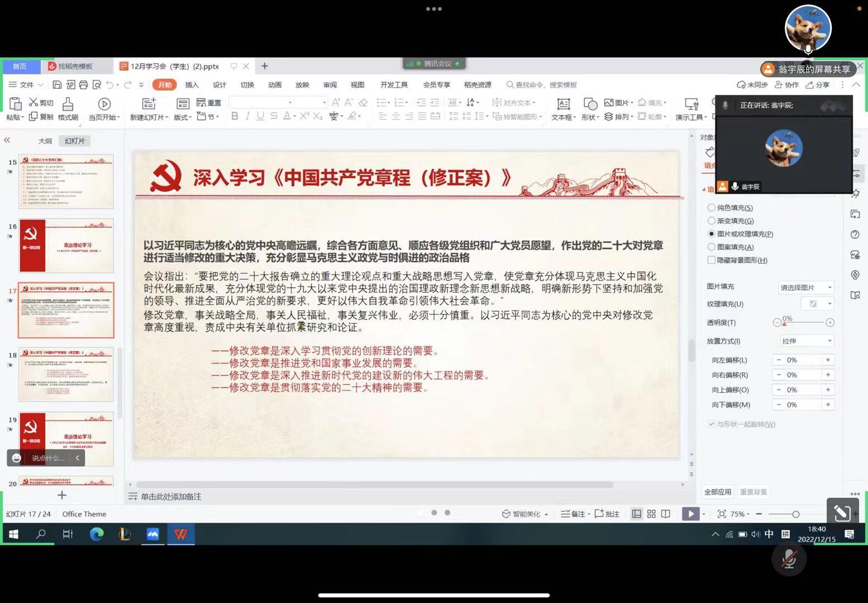Open the Layout (版式) dropdown
Screen dimensions: 868x603
[x=182, y=117]
